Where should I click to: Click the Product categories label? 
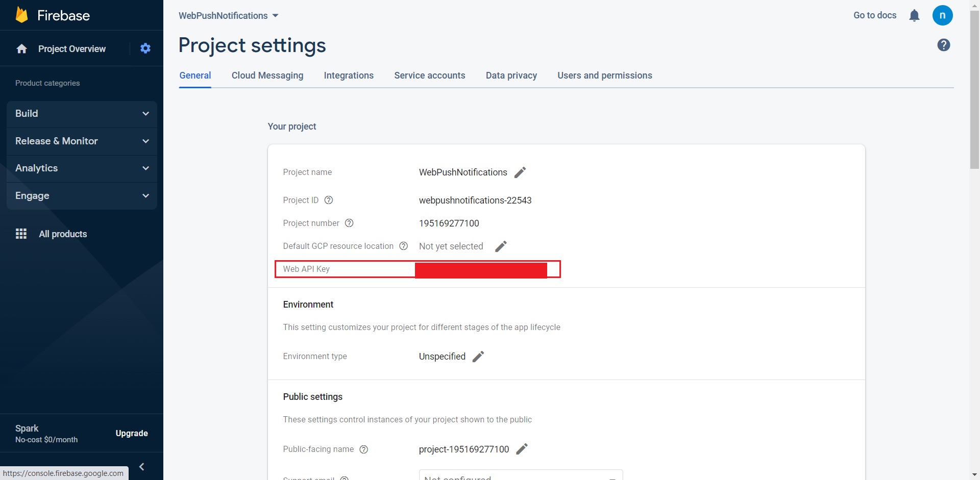click(47, 83)
